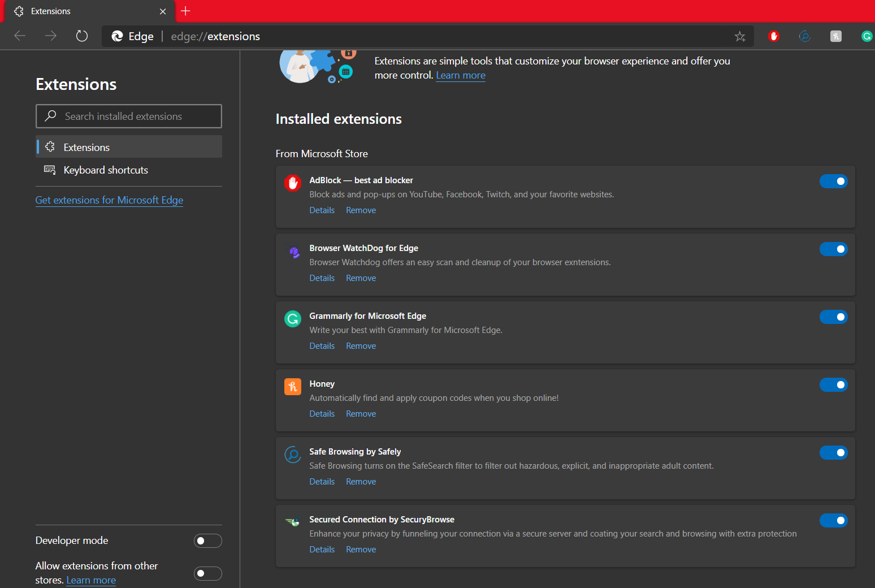
Task: View AdBlock Details
Action: pos(322,210)
